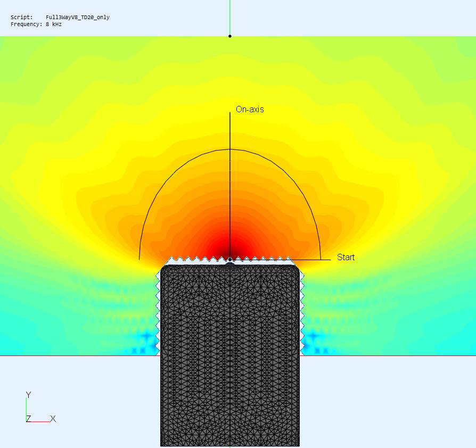The height and width of the screenshot is (448, 476).
Task: Click the script name Full3WayV8_TD20_only
Action: [x=78, y=17]
